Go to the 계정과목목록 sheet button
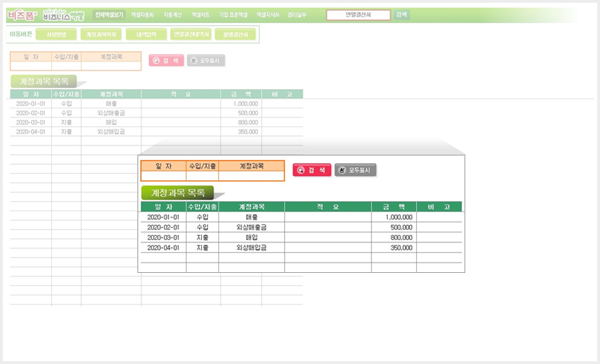Image resolution: width=600 pixels, height=364 pixels. [101, 35]
